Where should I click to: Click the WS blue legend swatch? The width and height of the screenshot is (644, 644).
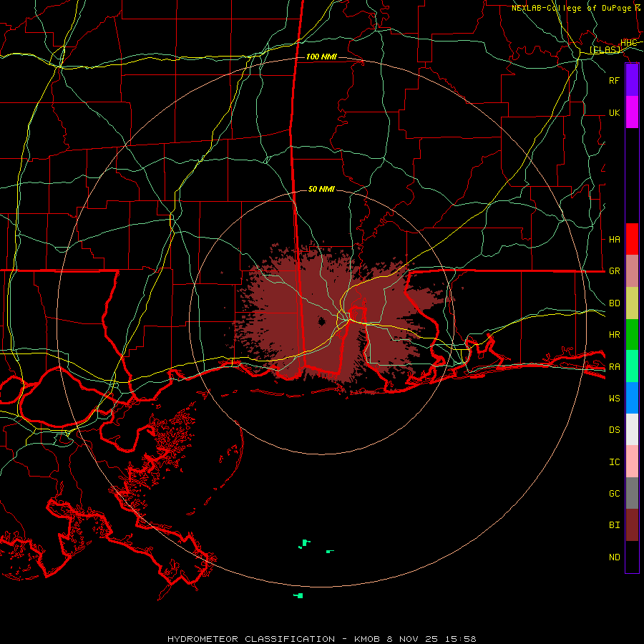coord(632,398)
